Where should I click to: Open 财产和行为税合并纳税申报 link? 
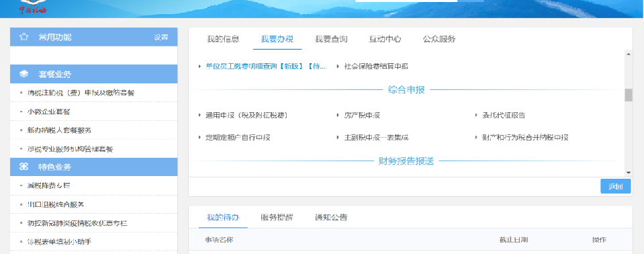click(x=525, y=138)
